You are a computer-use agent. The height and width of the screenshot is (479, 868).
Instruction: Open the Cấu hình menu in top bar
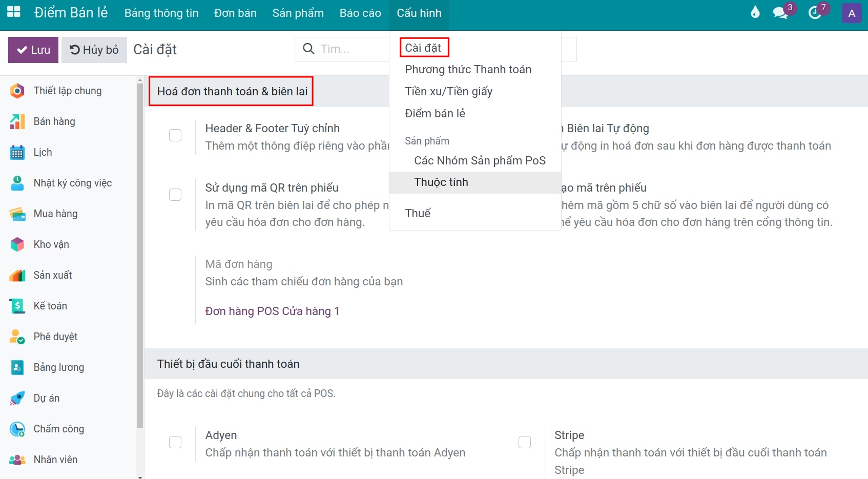coord(419,13)
